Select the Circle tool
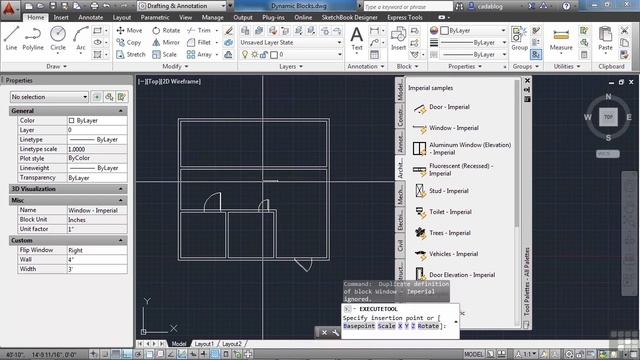This screenshot has height=360, width=640. (58, 38)
